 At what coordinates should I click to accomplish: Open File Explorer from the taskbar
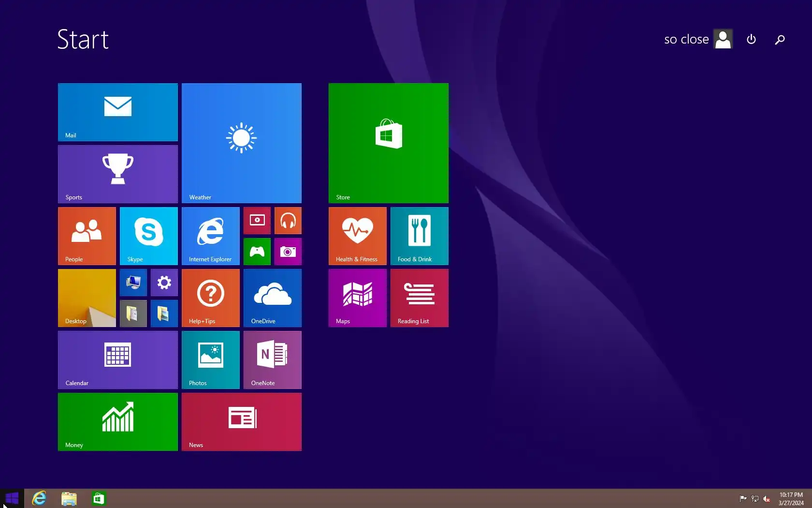point(69,498)
